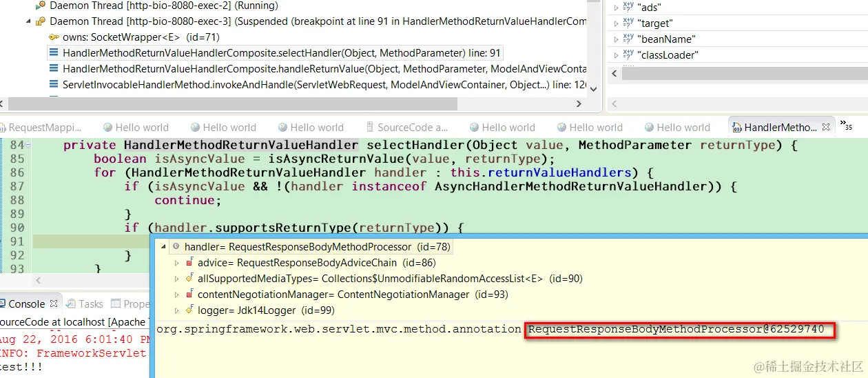
Task: Click the watch expression icon for "classLoader"
Action: 628,55
